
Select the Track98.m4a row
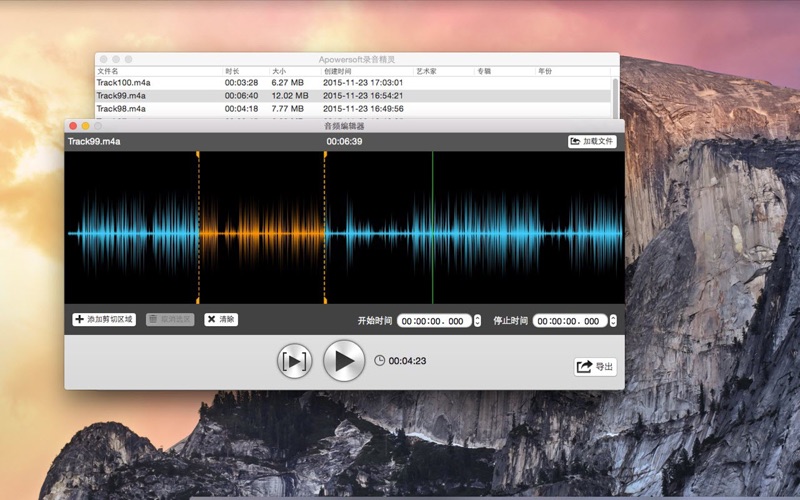point(121,108)
